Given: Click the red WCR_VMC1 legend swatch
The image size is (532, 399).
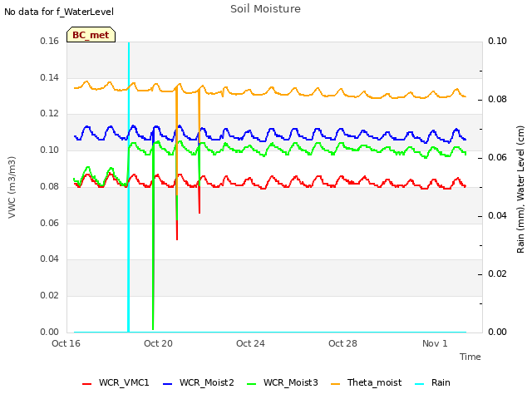Looking at the screenshot, I should click(86, 384).
